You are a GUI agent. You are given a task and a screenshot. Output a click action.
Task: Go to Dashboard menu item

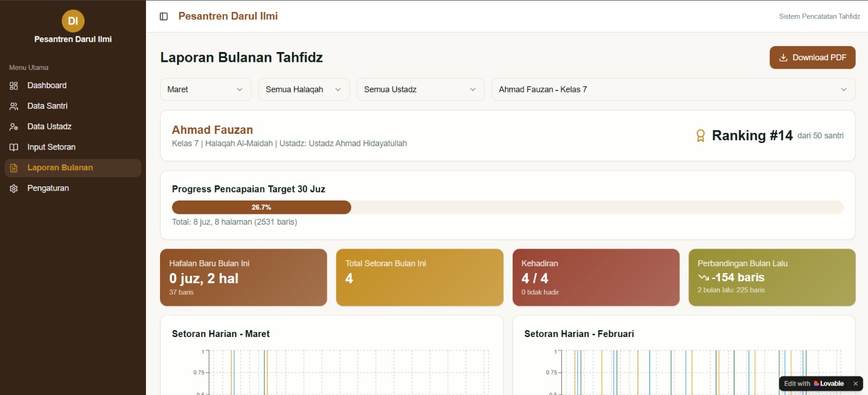coord(47,86)
